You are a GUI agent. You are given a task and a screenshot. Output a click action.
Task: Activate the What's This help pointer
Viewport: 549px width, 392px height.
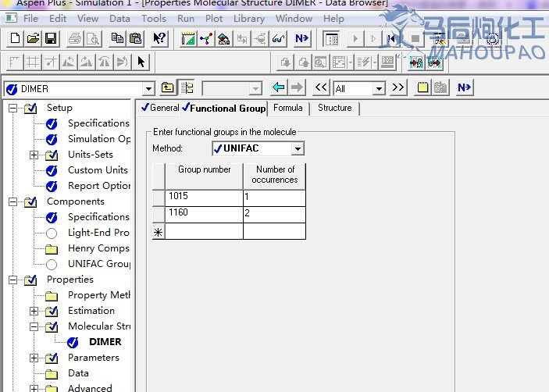tap(159, 38)
